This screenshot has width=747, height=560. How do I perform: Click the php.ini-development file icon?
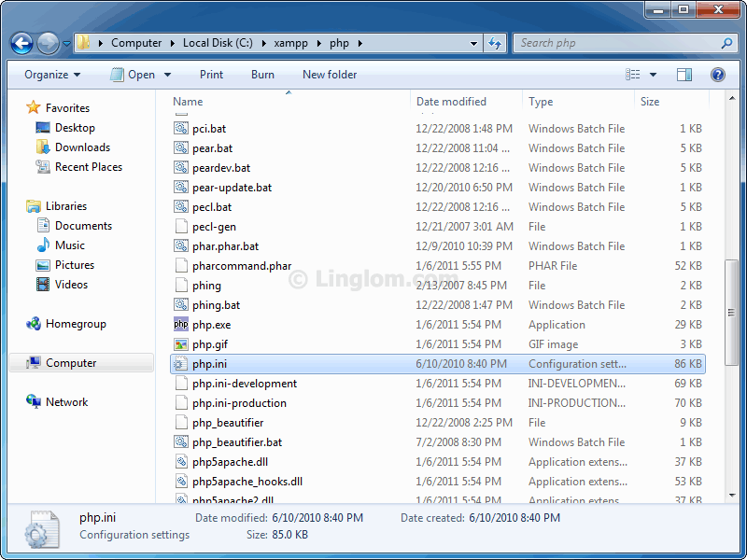pyautogui.click(x=181, y=384)
